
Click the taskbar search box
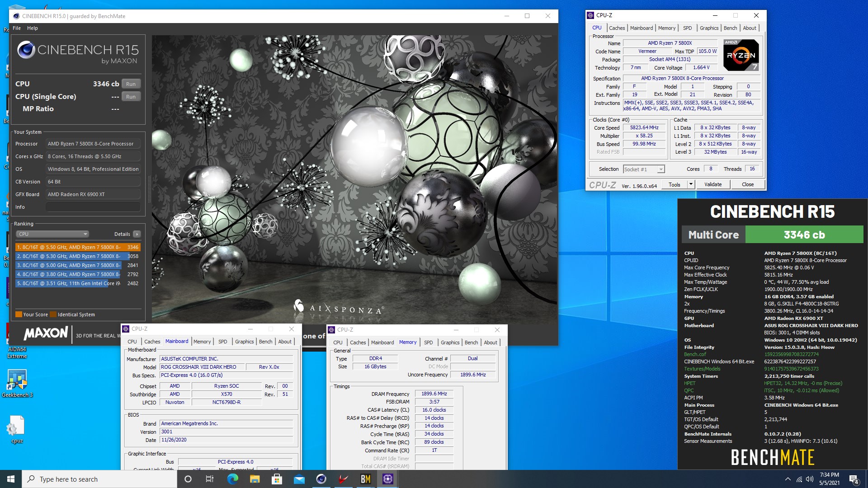(99, 479)
